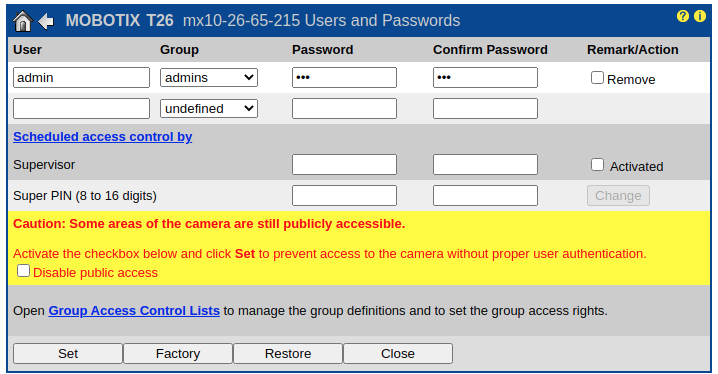Viewport: 718px width, 374px height.
Task: Open Scheduled access control by link
Action: (x=103, y=137)
